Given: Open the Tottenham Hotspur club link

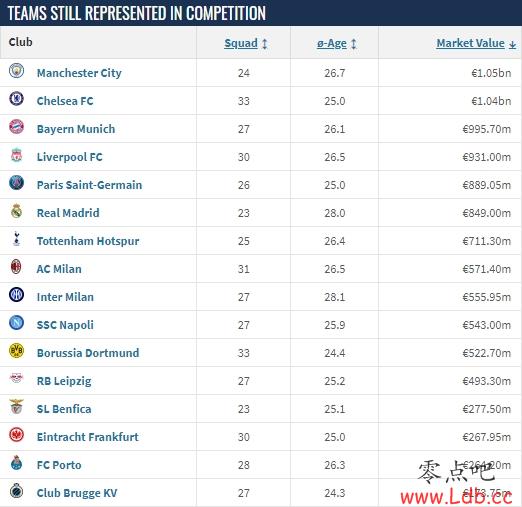Looking at the screenshot, I should pyautogui.click(x=88, y=241).
